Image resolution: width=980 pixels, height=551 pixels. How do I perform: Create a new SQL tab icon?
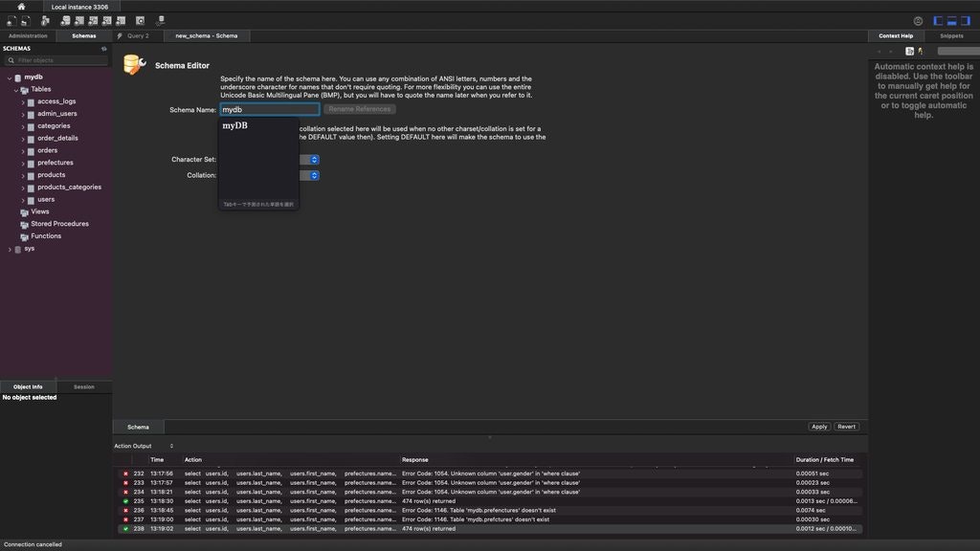pyautogui.click(x=11, y=21)
